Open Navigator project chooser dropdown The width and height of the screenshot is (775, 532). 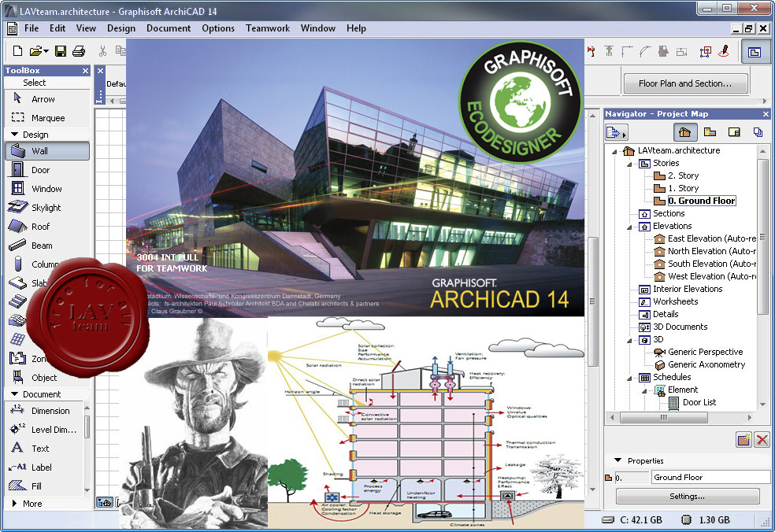pos(615,132)
